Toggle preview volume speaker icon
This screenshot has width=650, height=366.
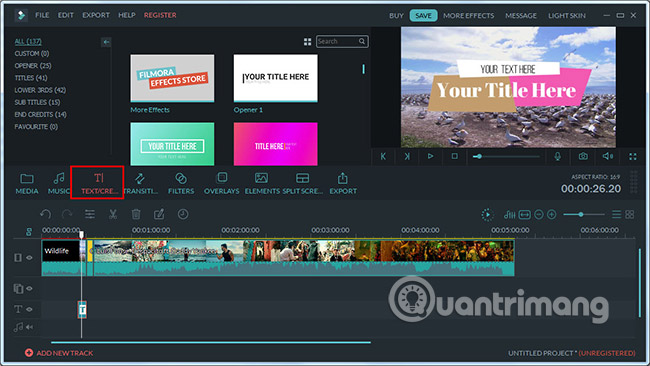pyautogui.click(x=608, y=157)
